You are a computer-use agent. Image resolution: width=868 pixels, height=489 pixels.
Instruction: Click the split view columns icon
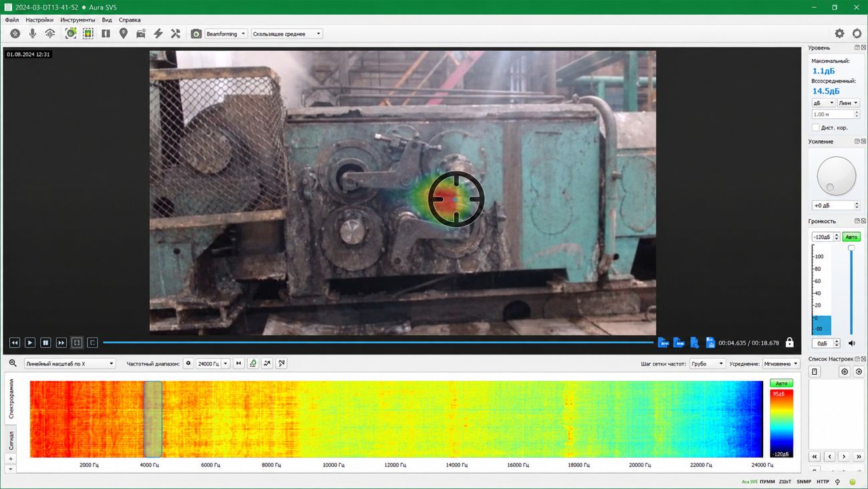tap(105, 33)
